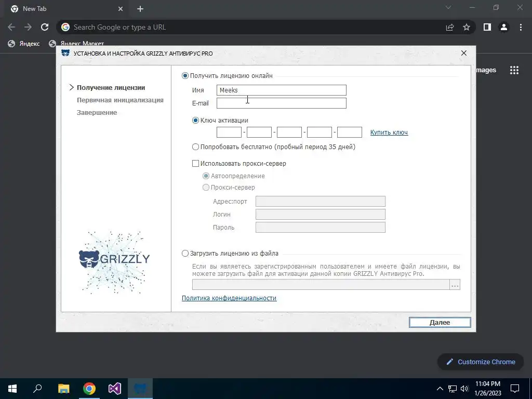
Task: Click the volume speaker tray icon
Action: 464,389
